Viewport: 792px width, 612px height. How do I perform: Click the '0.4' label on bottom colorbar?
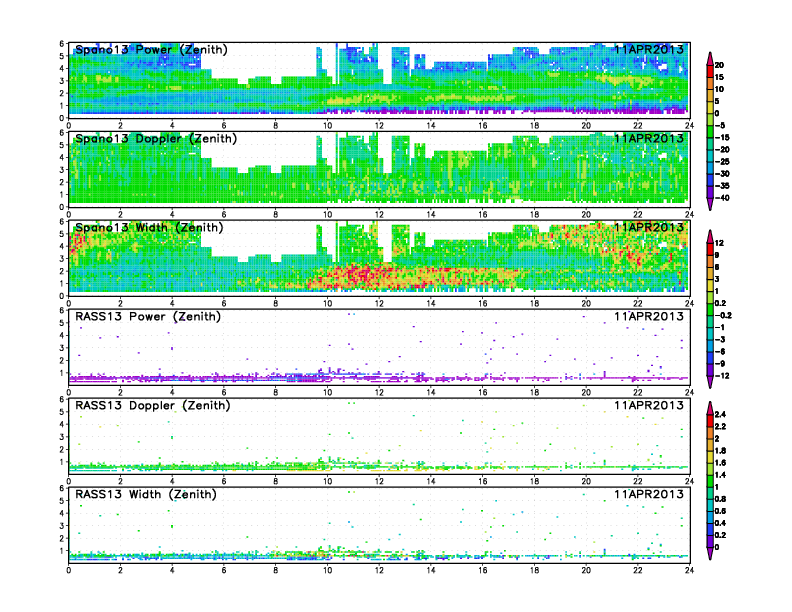point(720,523)
